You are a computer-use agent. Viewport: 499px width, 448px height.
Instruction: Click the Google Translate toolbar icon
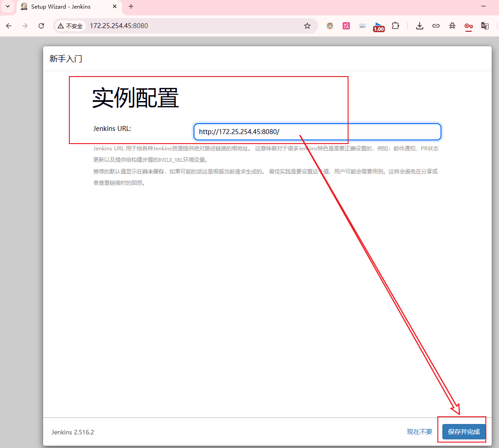tap(484, 26)
